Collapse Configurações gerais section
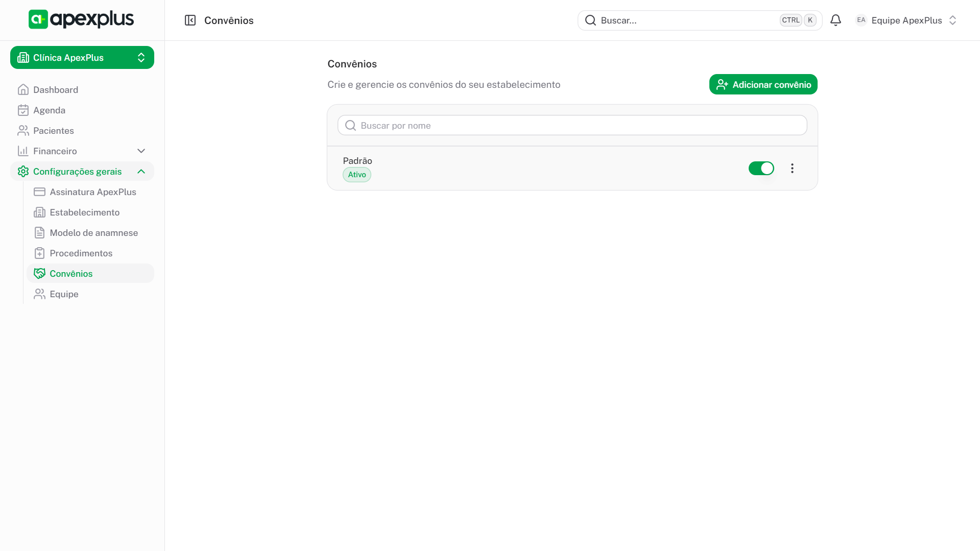 click(x=141, y=172)
